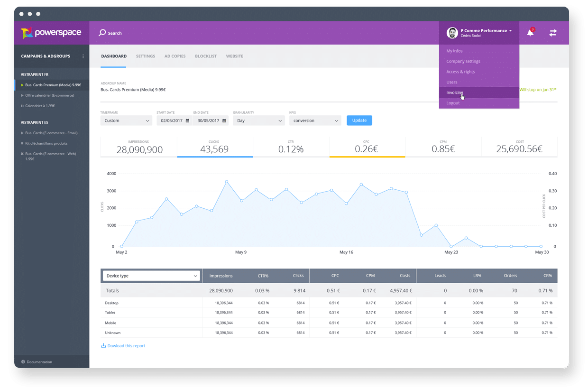Open the Granularity Day dropdown
This screenshot has height=389, width=588.
tap(259, 120)
